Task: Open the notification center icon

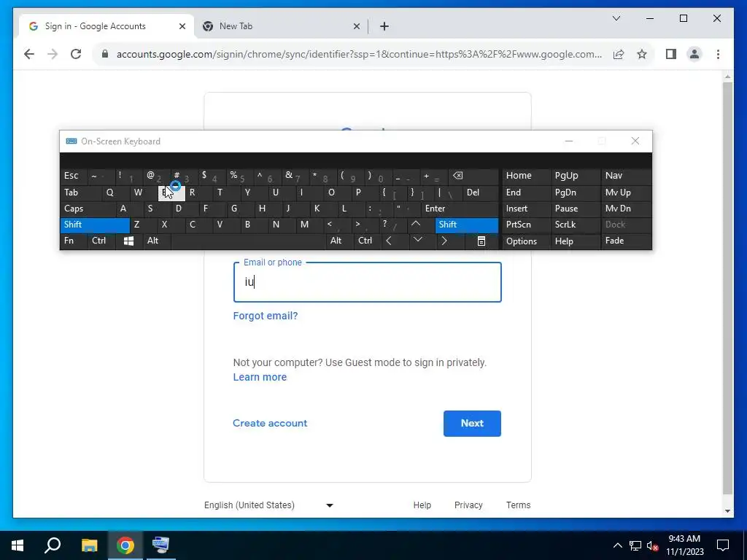Action: (723, 545)
